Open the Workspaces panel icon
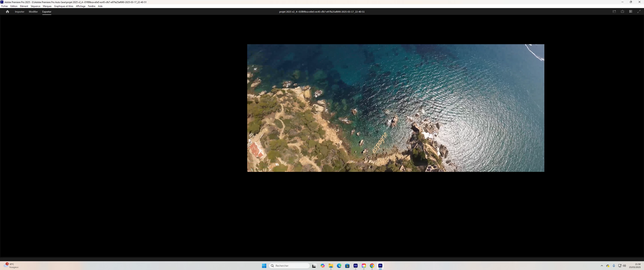 coord(631,11)
